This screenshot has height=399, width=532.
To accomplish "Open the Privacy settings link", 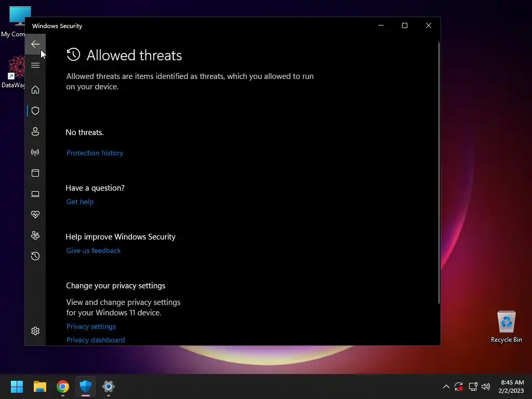I will (x=91, y=326).
